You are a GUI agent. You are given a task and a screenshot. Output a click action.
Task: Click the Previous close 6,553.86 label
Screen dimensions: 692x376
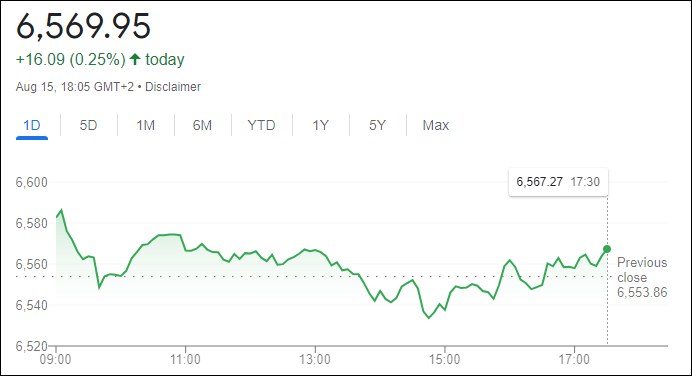tap(642, 278)
